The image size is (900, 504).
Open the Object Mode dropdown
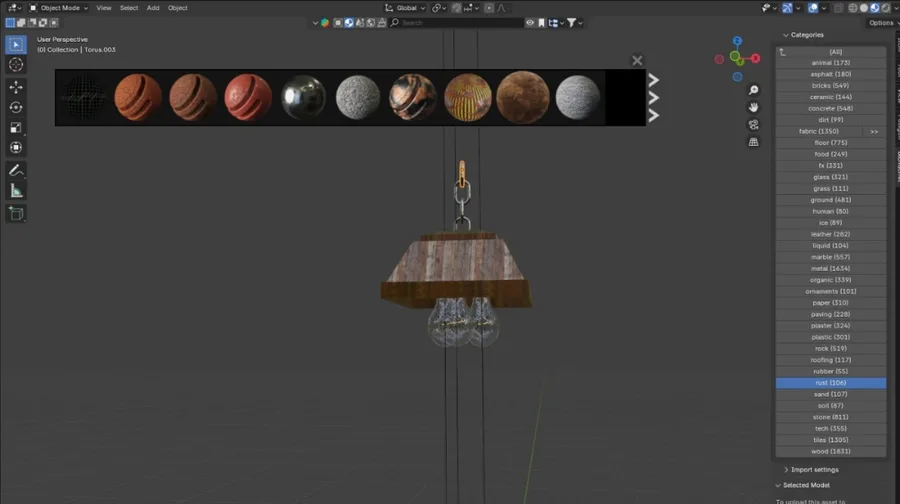coord(58,8)
